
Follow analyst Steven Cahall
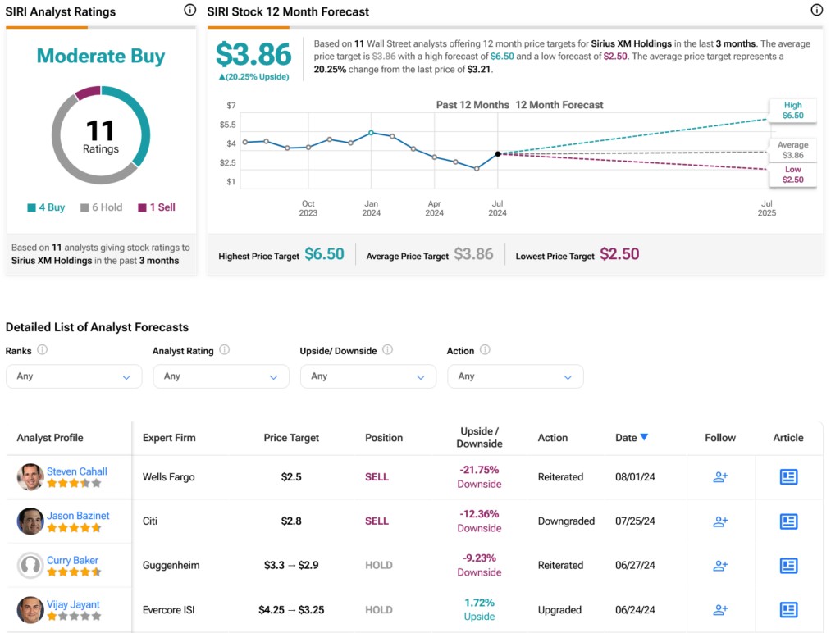click(720, 477)
